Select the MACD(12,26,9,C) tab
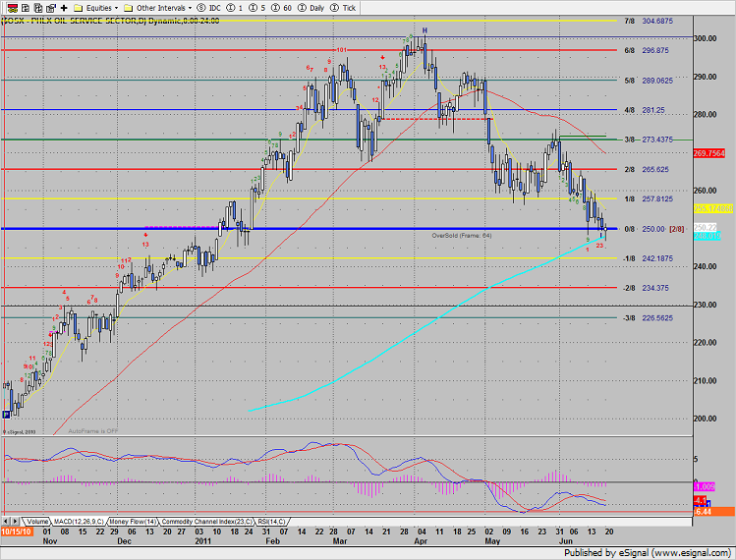This screenshot has height=560, width=736. click(79, 522)
